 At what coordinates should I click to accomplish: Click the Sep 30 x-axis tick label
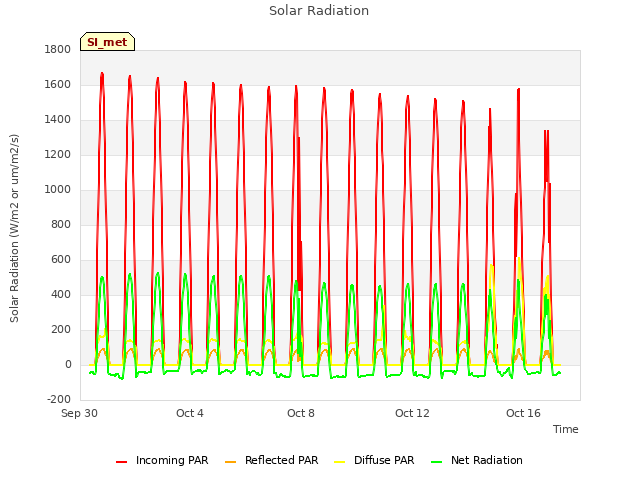coord(80,413)
